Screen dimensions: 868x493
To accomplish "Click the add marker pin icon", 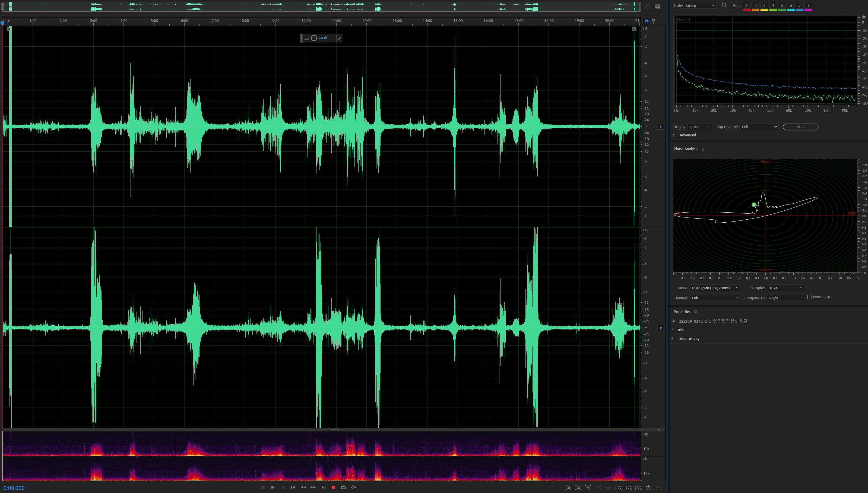I will coord(654,21).
